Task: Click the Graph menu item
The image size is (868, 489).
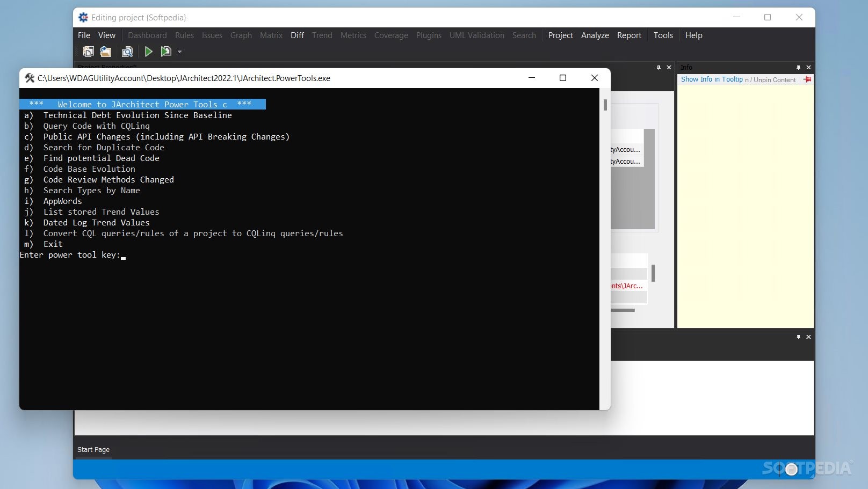Action: pyautogui.click(x=241, y=35)
